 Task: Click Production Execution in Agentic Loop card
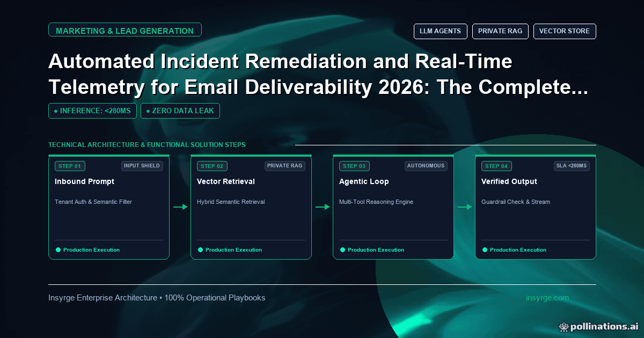coord(376,250)
